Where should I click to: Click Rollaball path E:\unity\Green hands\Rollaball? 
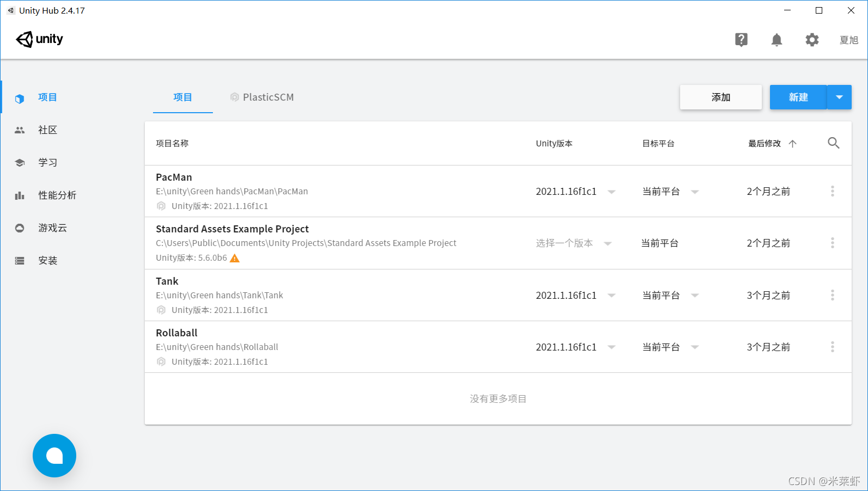(x=217, y=347)
